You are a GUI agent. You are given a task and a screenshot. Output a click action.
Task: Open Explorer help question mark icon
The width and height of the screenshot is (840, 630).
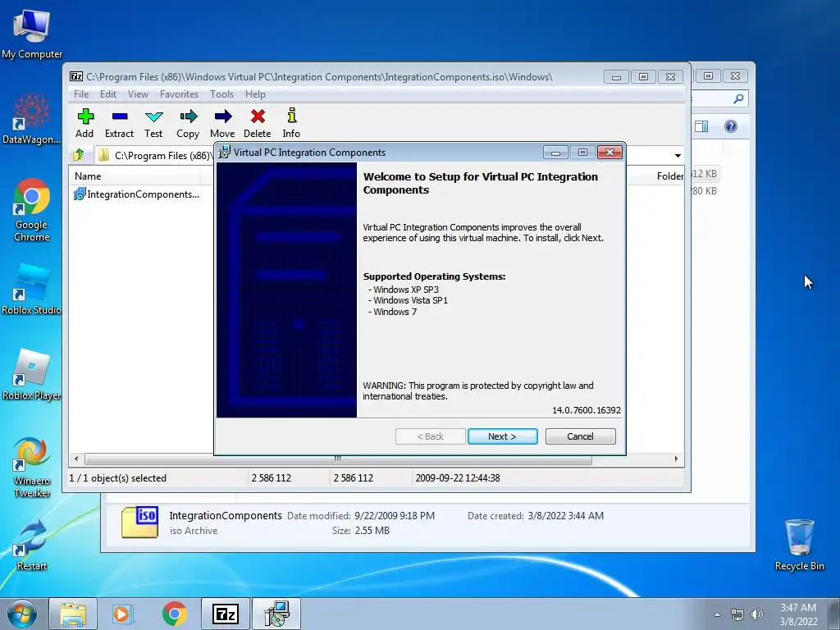[731, 126]
